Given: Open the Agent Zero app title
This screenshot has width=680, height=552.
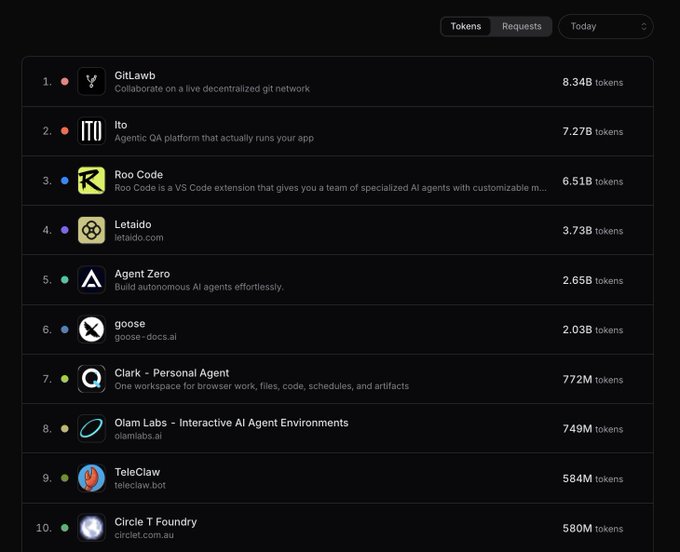Looking at the screenshot, I should [142, 274].
